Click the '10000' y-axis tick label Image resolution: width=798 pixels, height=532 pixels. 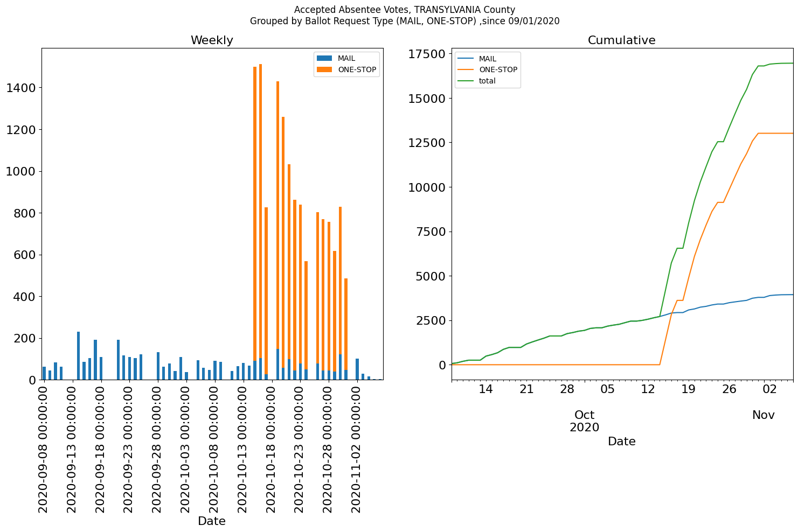[427, 187]
